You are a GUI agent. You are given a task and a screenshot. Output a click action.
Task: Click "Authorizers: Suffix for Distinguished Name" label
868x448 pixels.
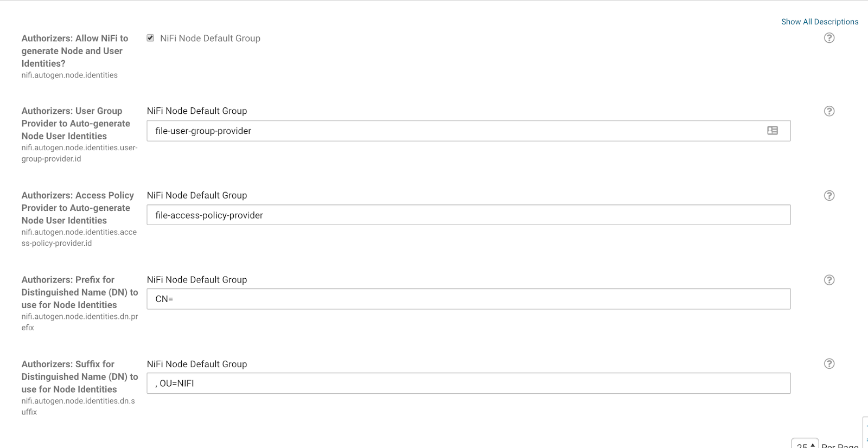79,377
